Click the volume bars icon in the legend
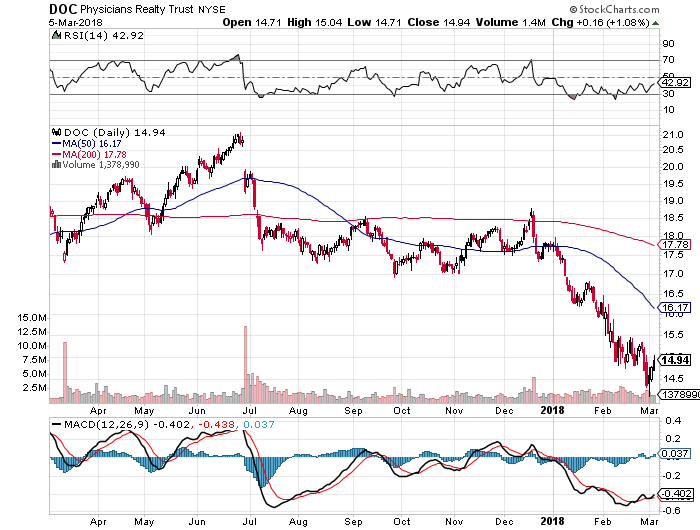The width and height of the screenshot is (700, 530). (x=56, y=165)
